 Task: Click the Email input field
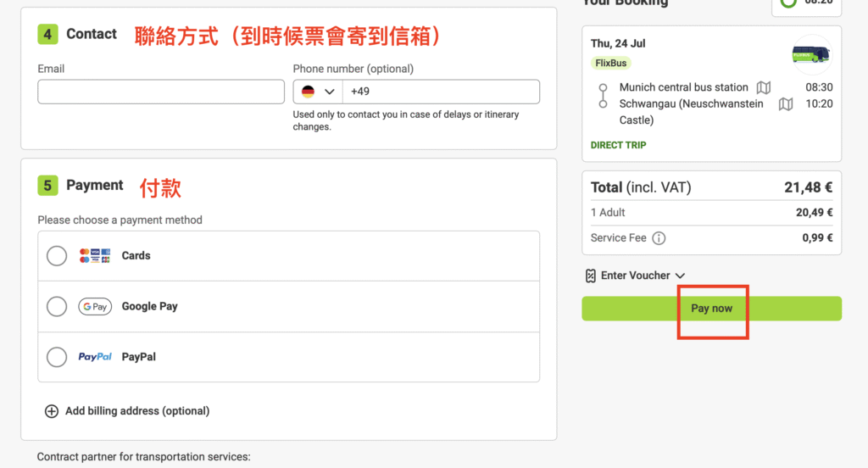161,92
